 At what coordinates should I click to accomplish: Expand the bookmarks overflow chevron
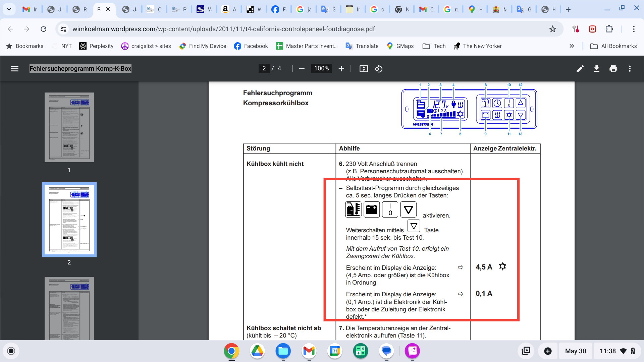[x=572, y=46]
